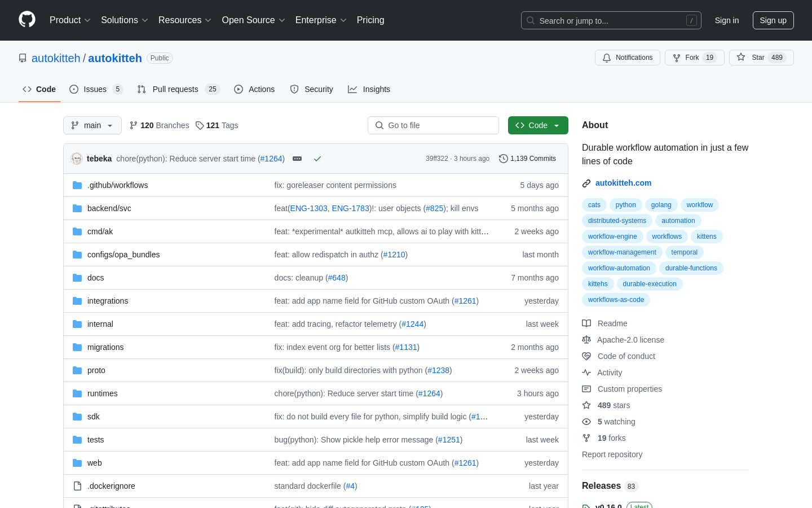812x508 pixels.
Task: Switch to the Code tab
Action: (x=39, y=89)
